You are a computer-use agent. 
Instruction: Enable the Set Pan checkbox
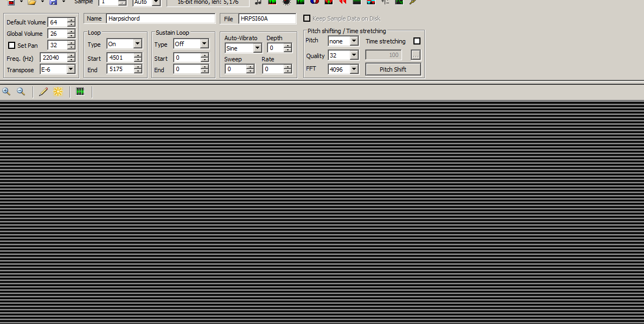pyautogui.click(x=12, y=46)
